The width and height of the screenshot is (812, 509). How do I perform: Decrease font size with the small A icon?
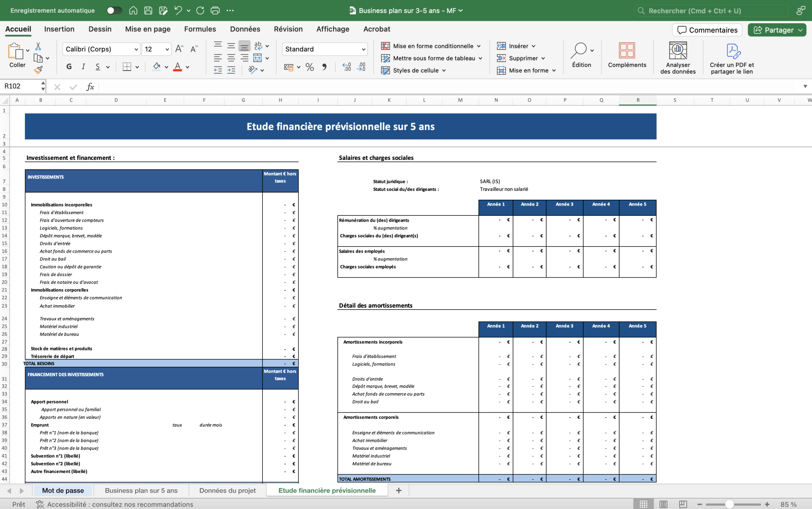click(194, 49)
